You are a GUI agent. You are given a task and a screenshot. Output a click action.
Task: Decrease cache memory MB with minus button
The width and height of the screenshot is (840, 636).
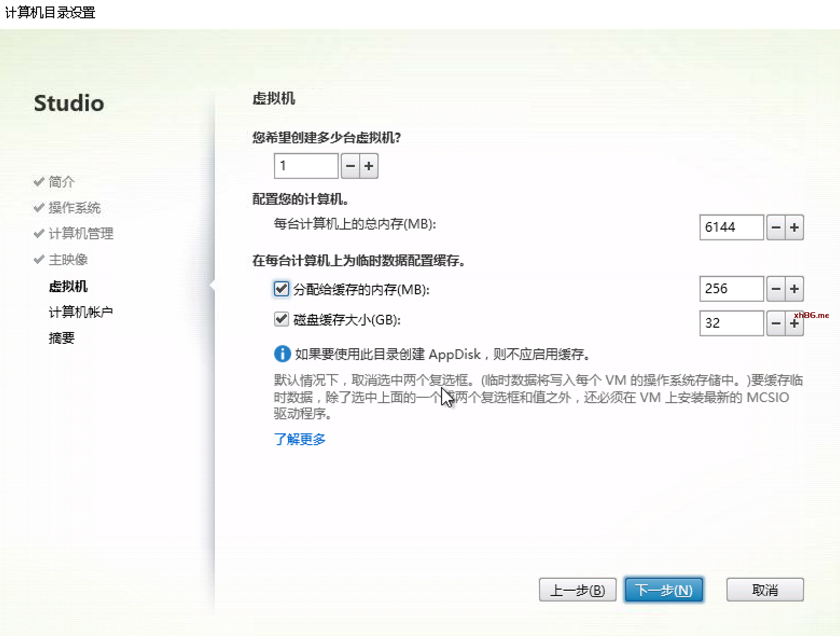tap(776, 289)
